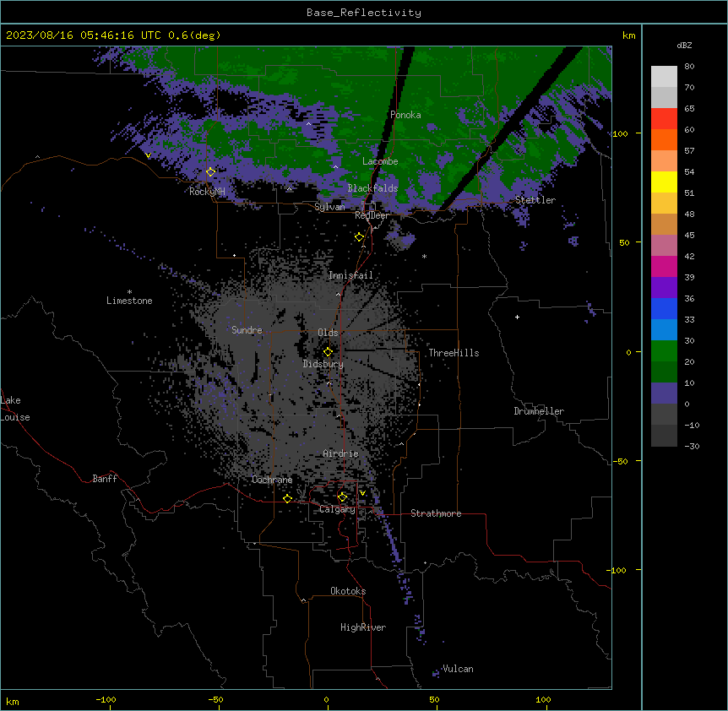
Task: Click the -10 dBZ gray color swatch
Action: coord(664,436)
